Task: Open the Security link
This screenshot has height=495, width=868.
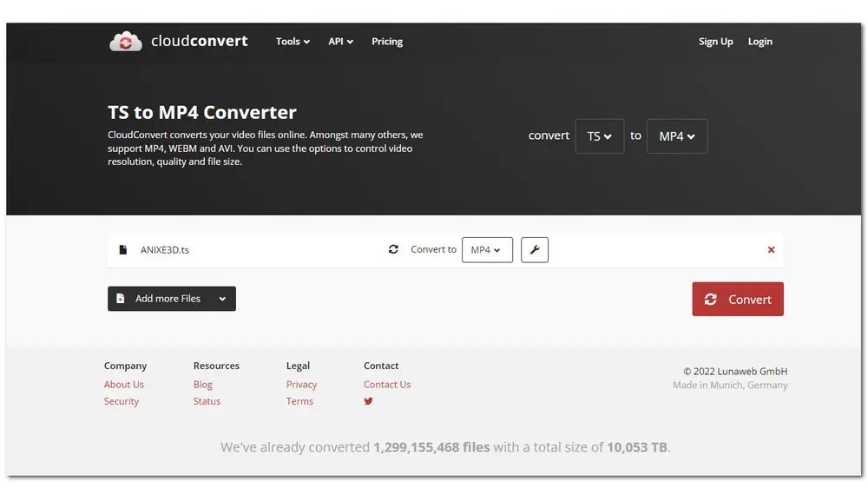Action: point(122,401)
